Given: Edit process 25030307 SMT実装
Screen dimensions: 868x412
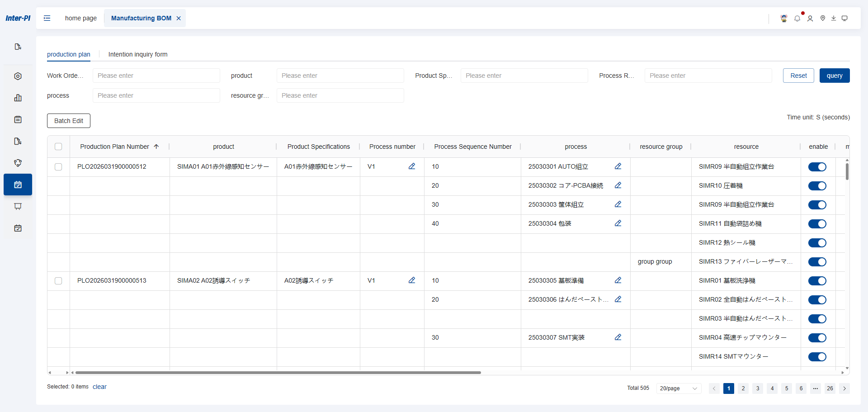Looking at the screenshot, I should click(x=618, y=337).
